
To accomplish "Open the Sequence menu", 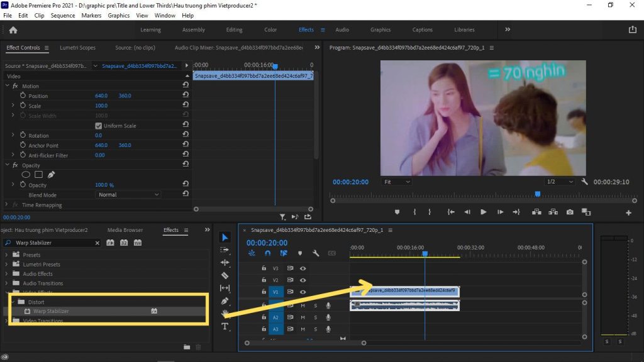I will coord(62,15).
